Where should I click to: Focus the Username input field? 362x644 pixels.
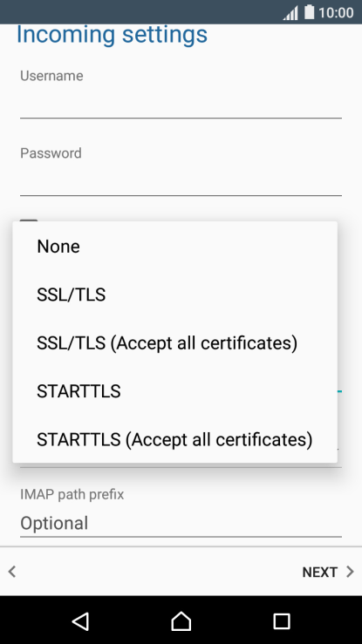pos(181,104)
